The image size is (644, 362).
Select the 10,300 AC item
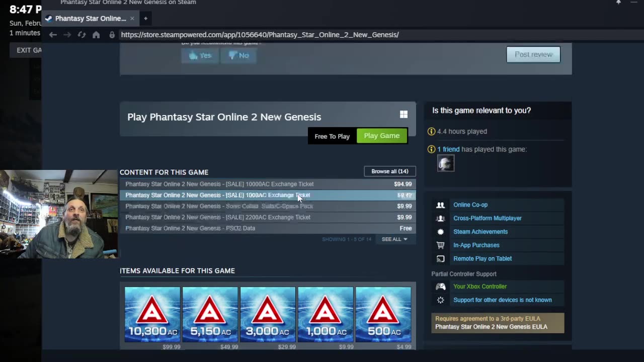[x=152, y=314]
